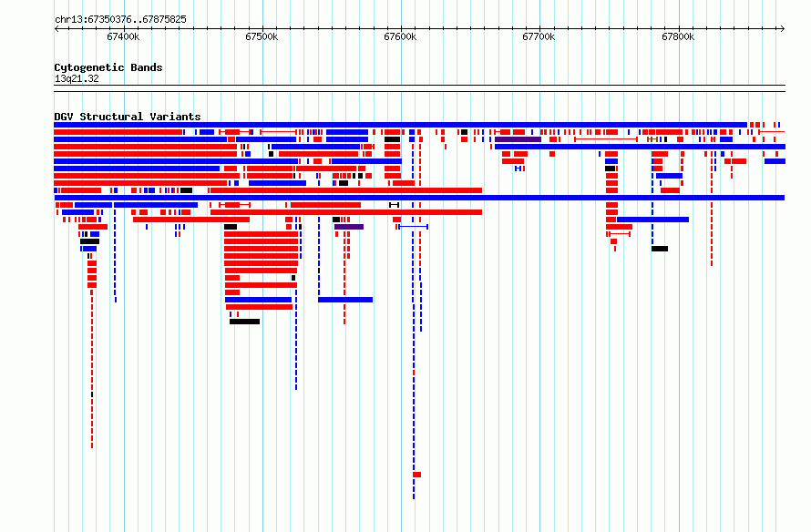
Task: Select the black bar near 67375k at left
Action: pyautogui.click(x=89, y=241)
